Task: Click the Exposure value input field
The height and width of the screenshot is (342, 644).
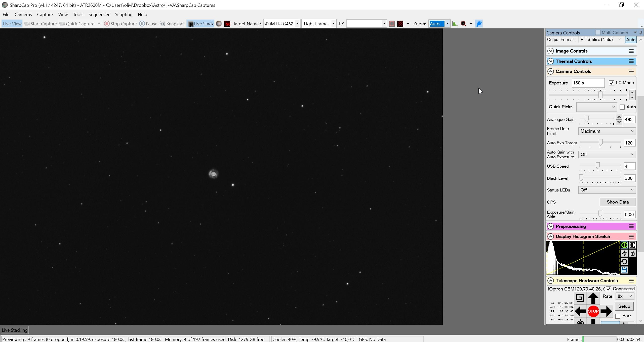Action: (x=588, y=83)
